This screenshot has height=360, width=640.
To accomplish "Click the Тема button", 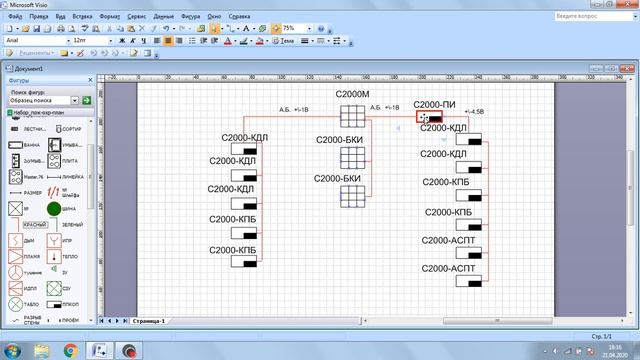I will point(283,41).
